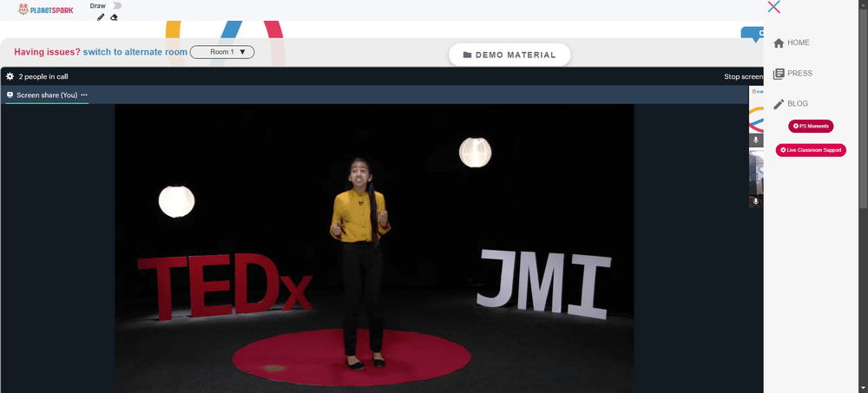Click the PS Moments button

coord(811,126)
